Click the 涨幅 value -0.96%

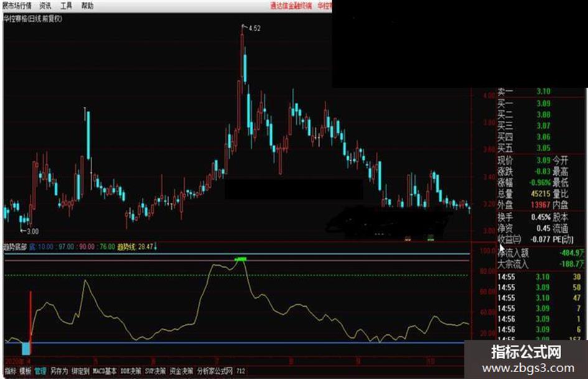pos(539,183)
